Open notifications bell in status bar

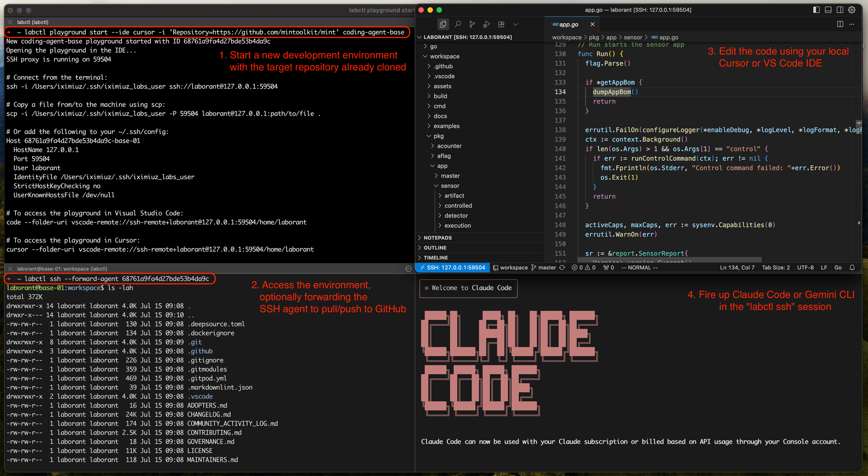852,268
